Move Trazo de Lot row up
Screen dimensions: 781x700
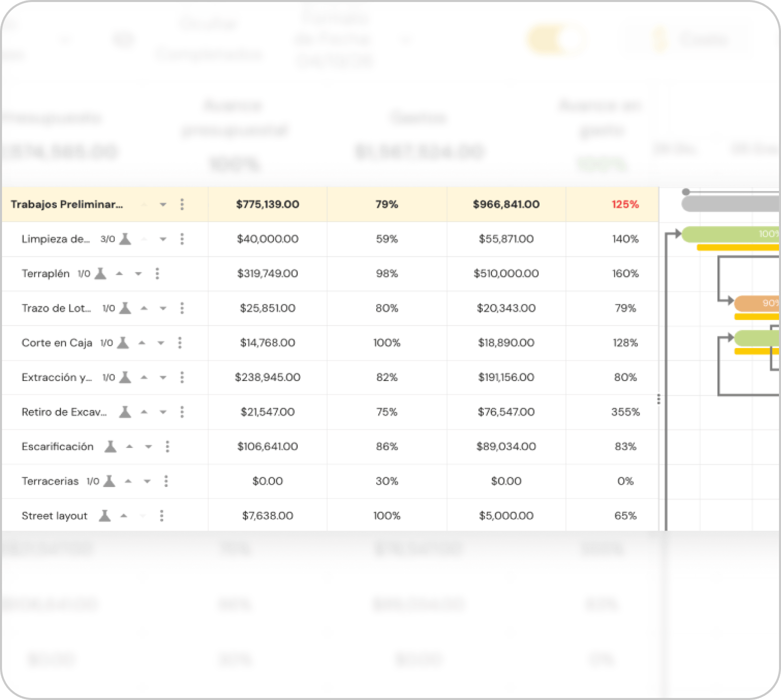pos(144,308)
